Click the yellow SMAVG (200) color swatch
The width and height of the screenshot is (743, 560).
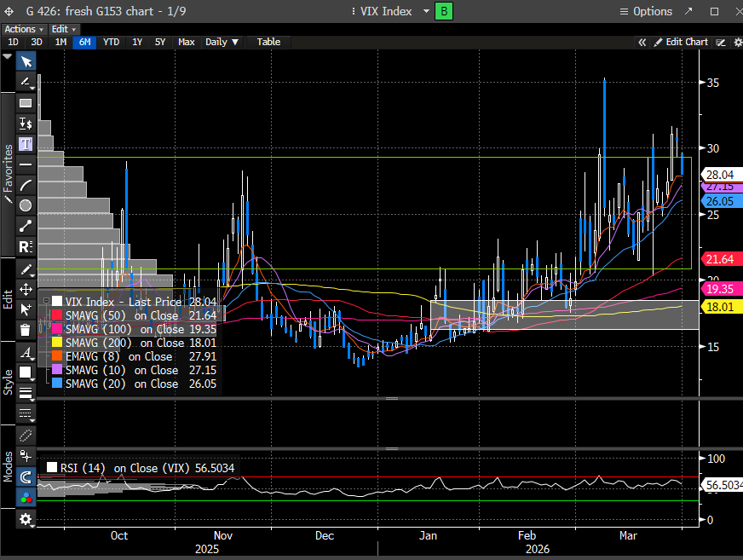point(57,343)
